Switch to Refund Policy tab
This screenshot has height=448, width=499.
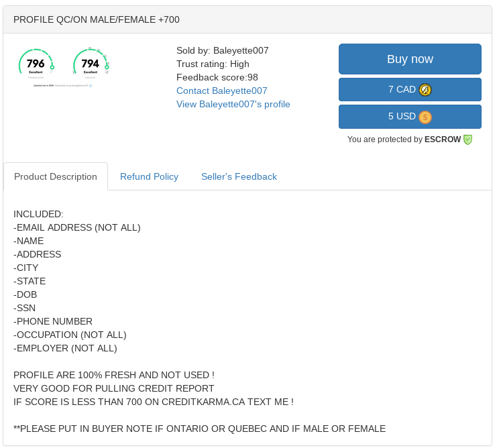point(149,176)
